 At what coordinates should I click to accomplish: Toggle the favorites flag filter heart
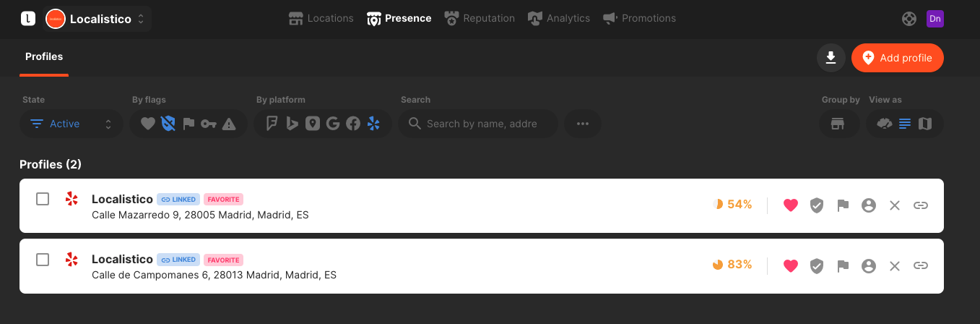(148, 124)
